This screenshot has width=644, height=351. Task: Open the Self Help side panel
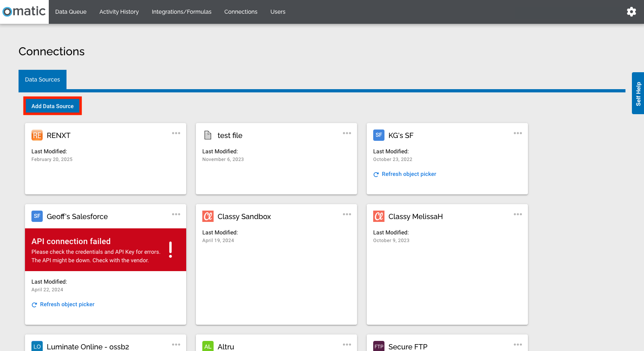pyautogui.click(x=638, y=93)
